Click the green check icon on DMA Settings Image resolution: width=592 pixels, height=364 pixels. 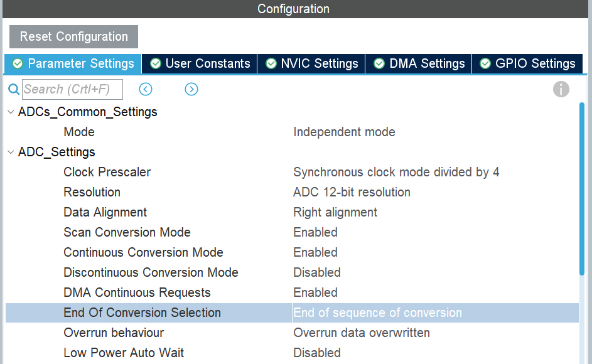(x=379, y=64)
